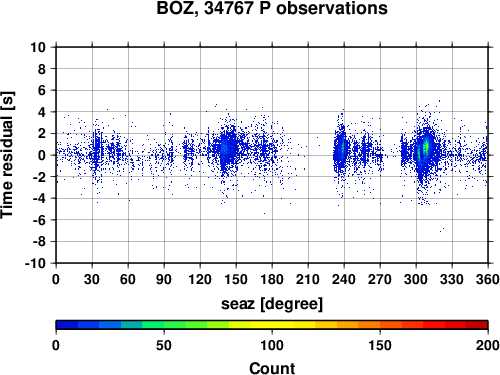Click the seaz [degree] axis label
500x375 pixels.
[272, 304]
